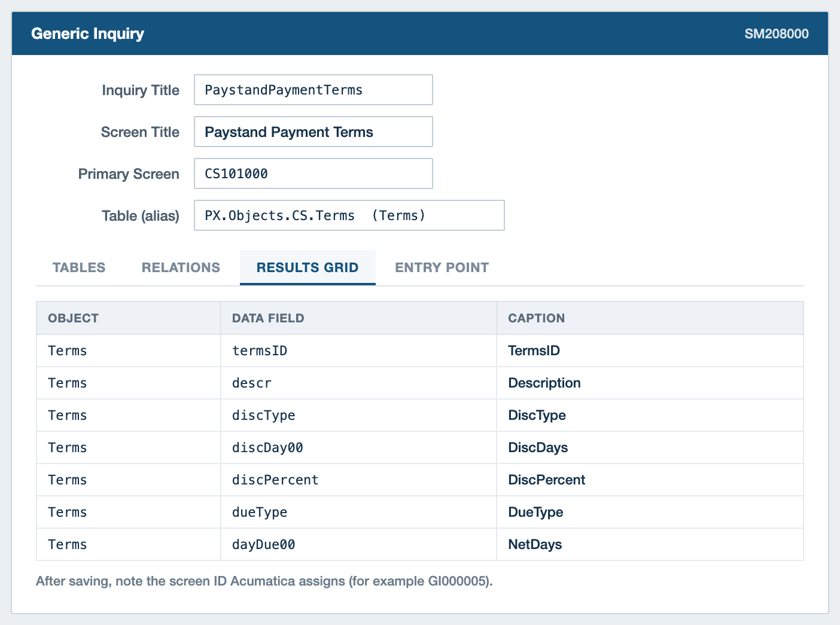Go to the Entry Point tab

442,267
